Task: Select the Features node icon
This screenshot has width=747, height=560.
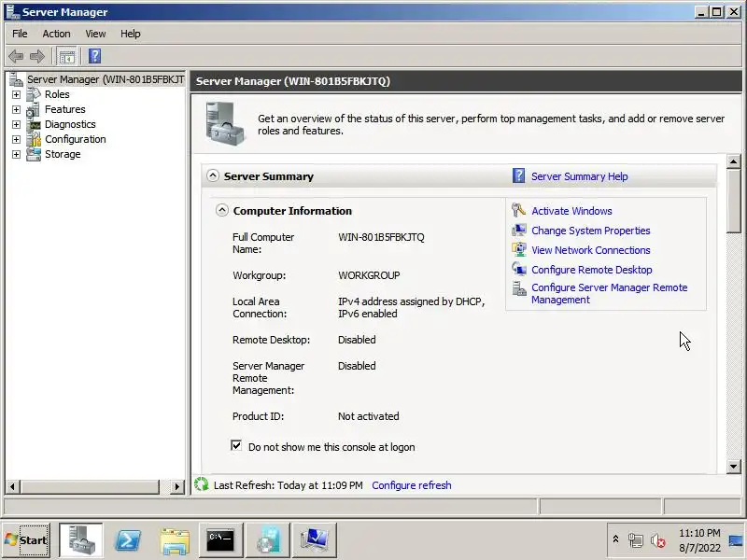Action: 34,109
